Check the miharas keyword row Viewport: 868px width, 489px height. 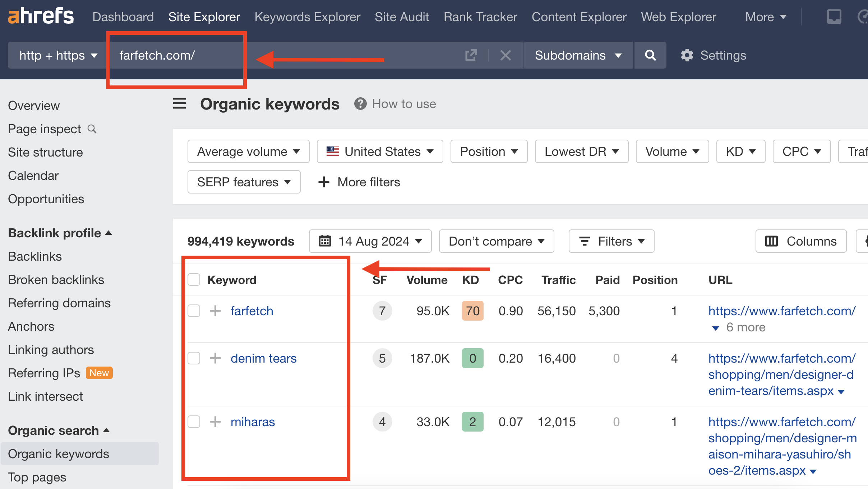coord(194,422)
